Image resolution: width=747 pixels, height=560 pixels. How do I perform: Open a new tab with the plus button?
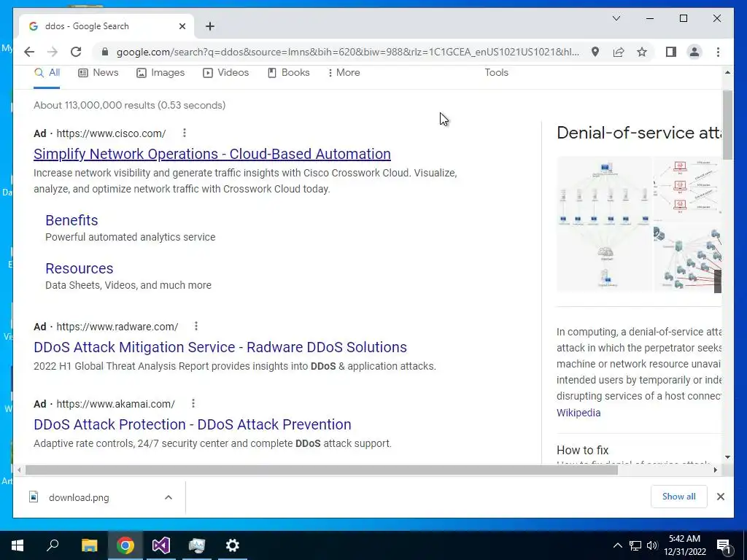(210, 26)
